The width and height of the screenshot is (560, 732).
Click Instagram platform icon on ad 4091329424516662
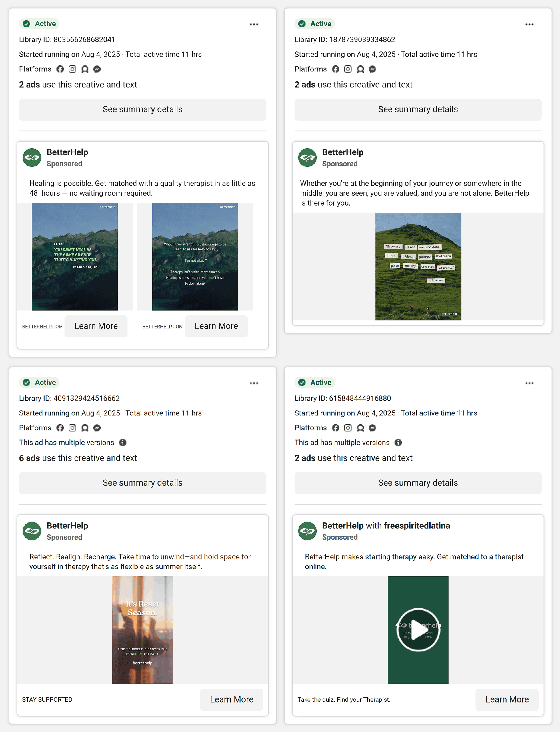(x=72, y=428)
